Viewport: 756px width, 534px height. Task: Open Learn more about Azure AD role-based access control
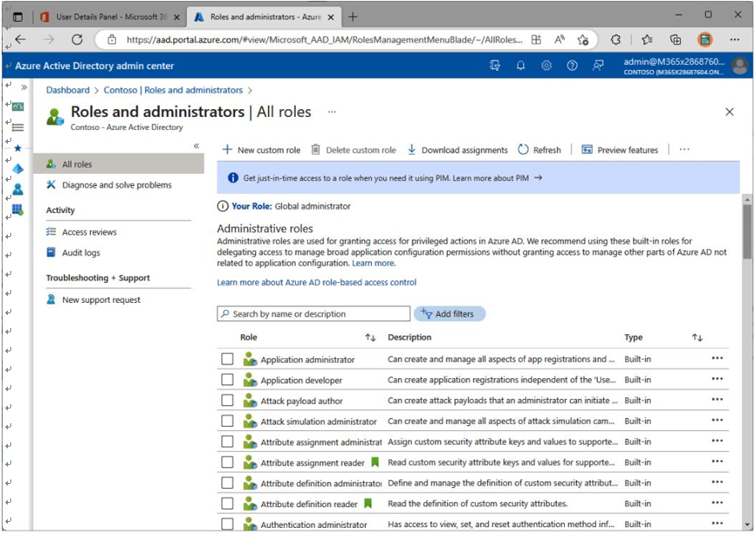point(317,283)
